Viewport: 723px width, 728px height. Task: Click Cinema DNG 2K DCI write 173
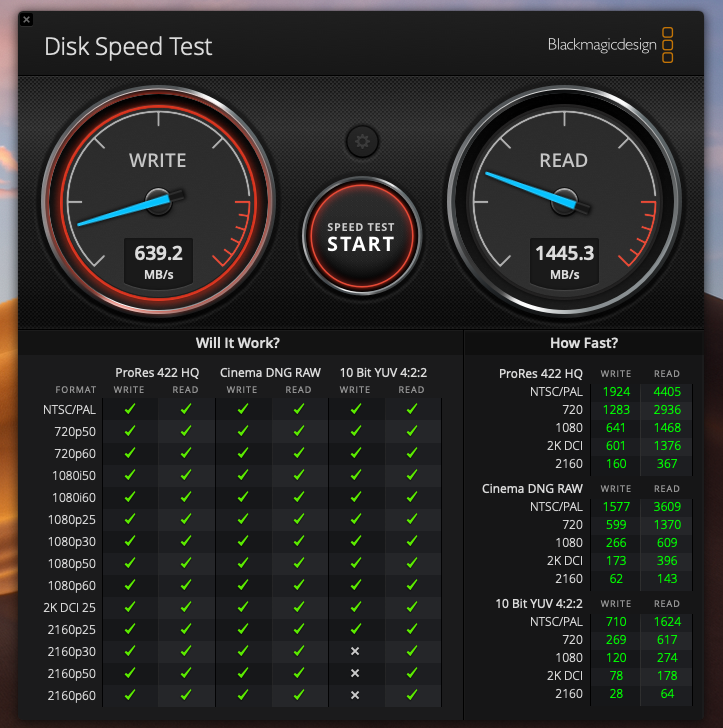(616, 560)
